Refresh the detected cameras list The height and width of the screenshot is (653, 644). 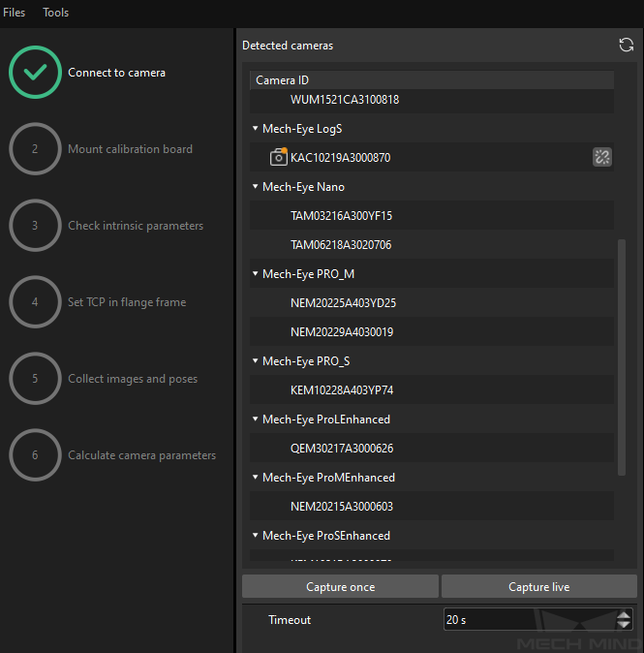coord(627,45)
